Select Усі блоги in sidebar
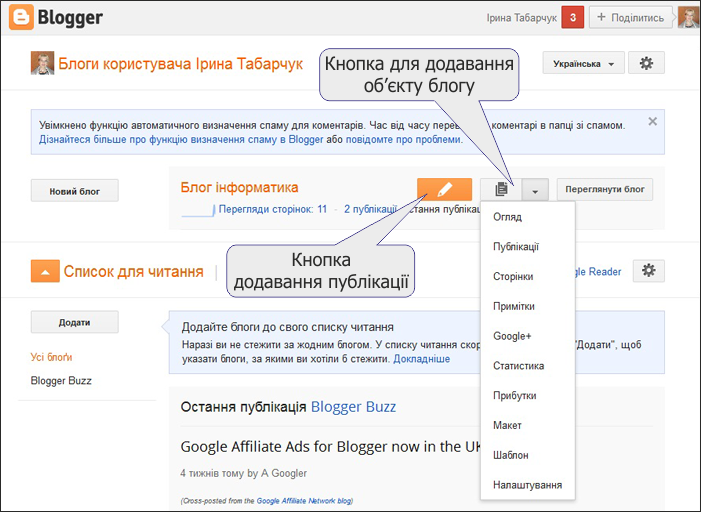Screen dimensions: 701x512 coord(51,357)
